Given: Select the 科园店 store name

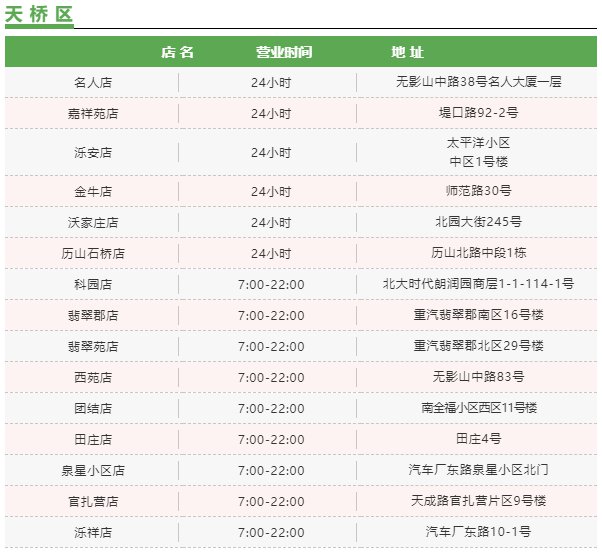Looking at the screenshot, I should point(93,284).
